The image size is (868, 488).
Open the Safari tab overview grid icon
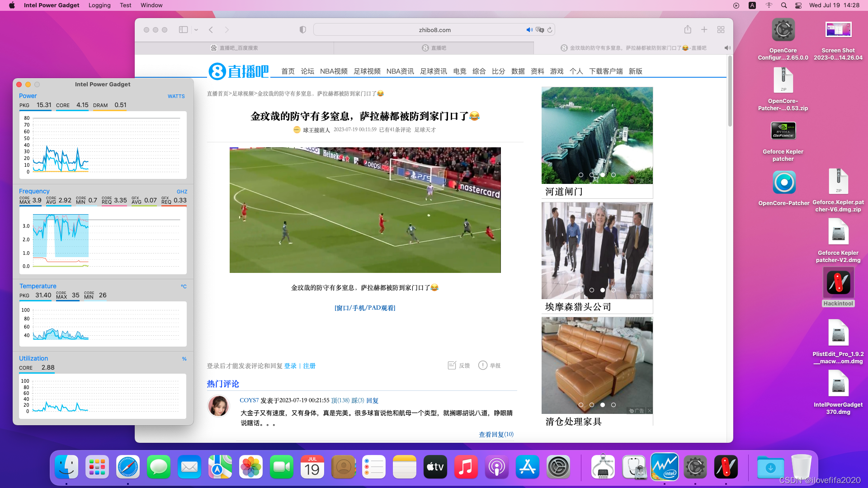pos(721,30)
